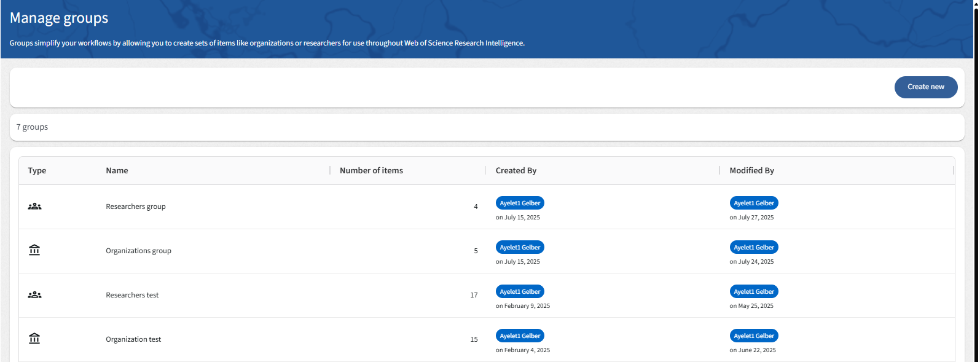The width and height of the screenshot is (980, 362).
Task: Open the Organization test row name
Action: 133,339
